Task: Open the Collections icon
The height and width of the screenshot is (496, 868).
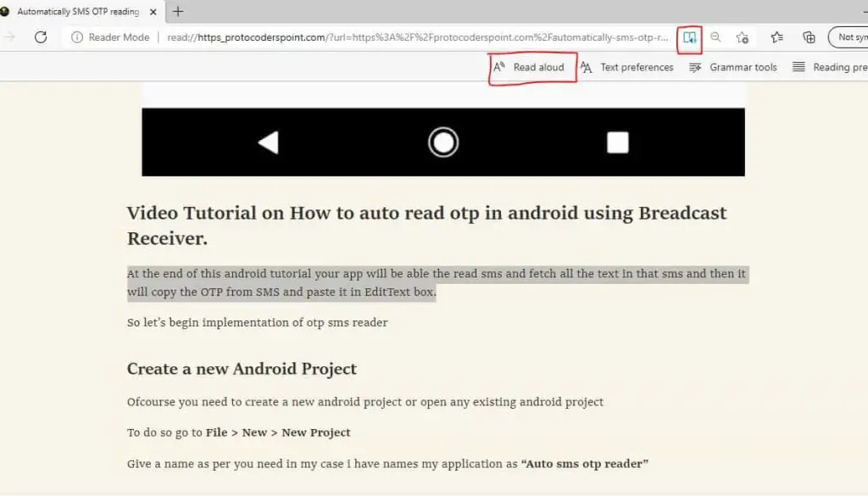Action: point(809,37)
